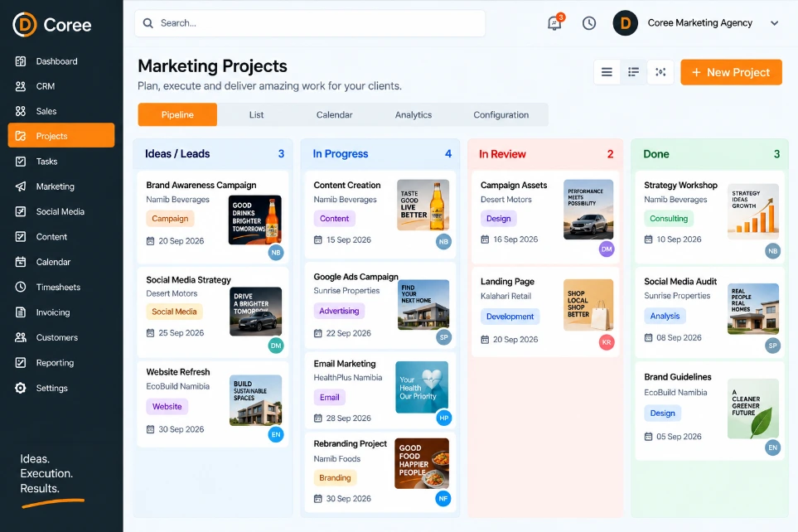Switch to the scatter layout view icon

[660, 72]
